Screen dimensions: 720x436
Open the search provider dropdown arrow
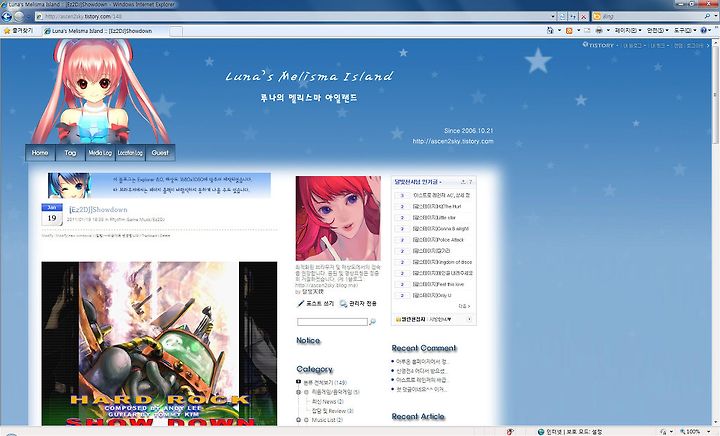(x=714, y=16)
